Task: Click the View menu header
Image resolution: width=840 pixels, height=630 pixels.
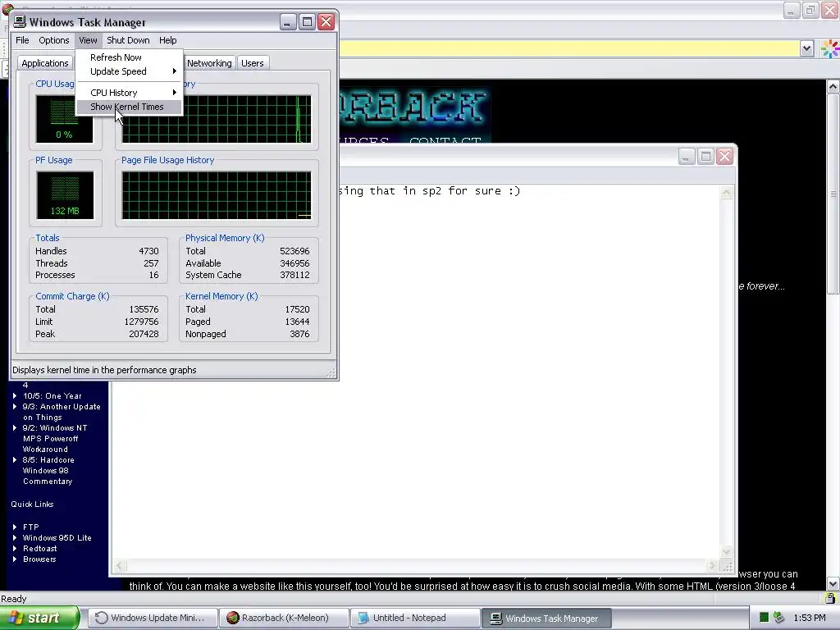Action: (88, 40)
